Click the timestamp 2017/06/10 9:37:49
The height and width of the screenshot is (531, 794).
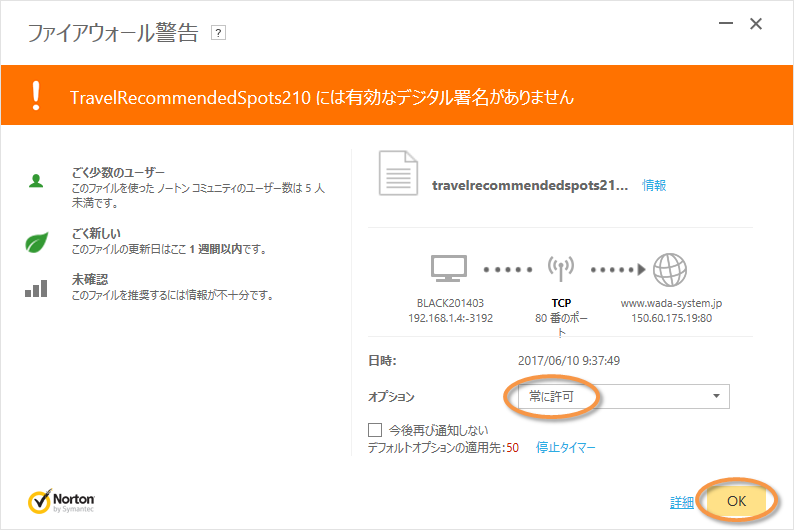click(569, 360)
